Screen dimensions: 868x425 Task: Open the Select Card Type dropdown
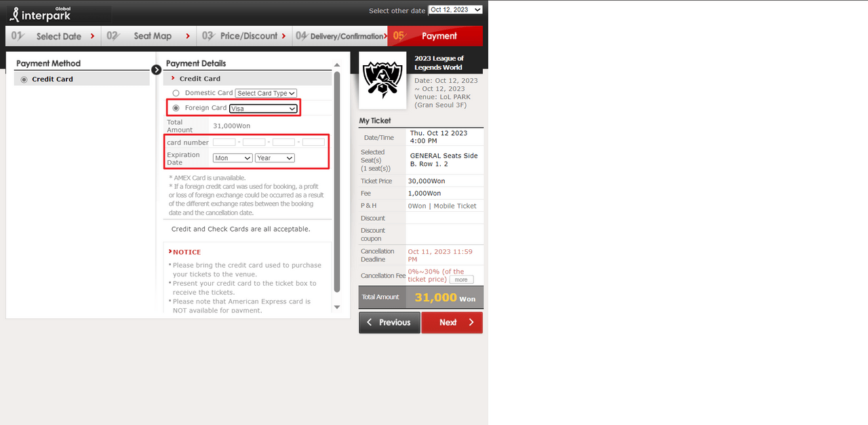[x=266, y=93]
